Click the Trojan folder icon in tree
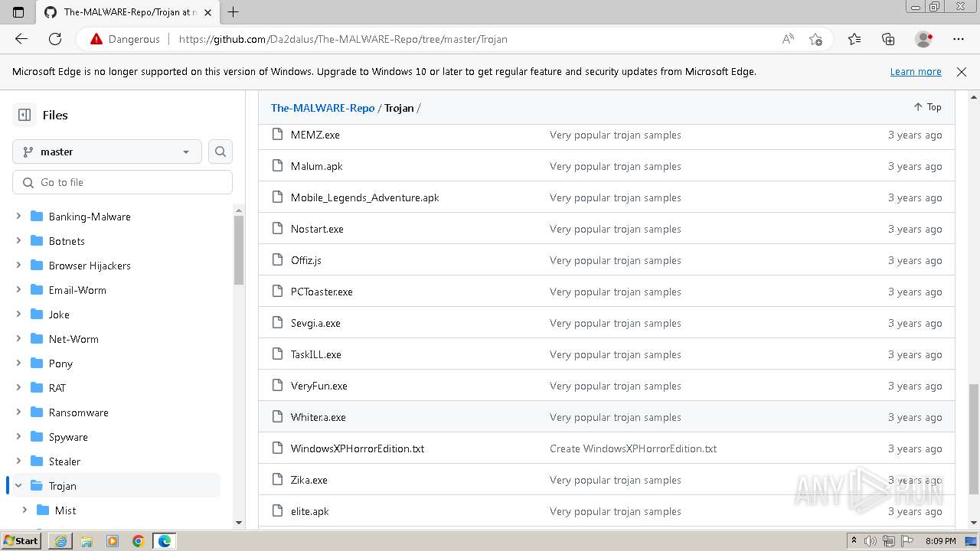Viewport: 980px width, 551px height. (36, 485)
